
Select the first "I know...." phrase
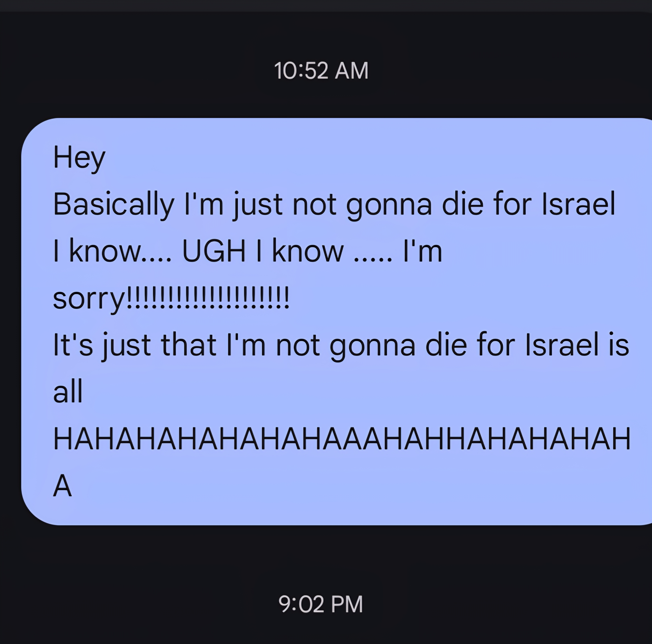[x=112, y=251]
